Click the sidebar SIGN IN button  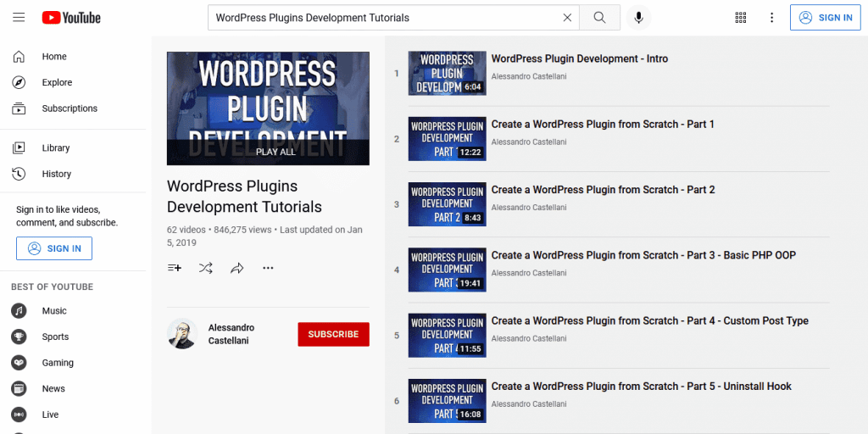(x=54, y=248)
